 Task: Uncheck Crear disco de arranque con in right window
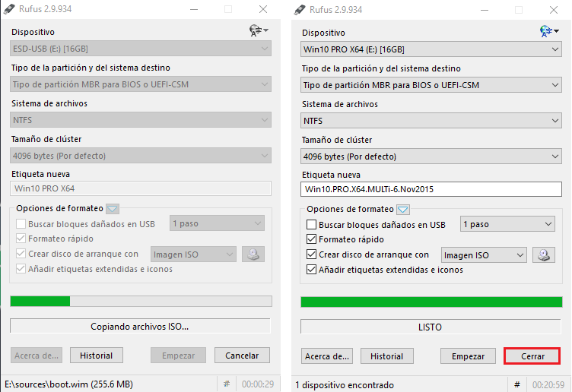(x=311, y=254)
